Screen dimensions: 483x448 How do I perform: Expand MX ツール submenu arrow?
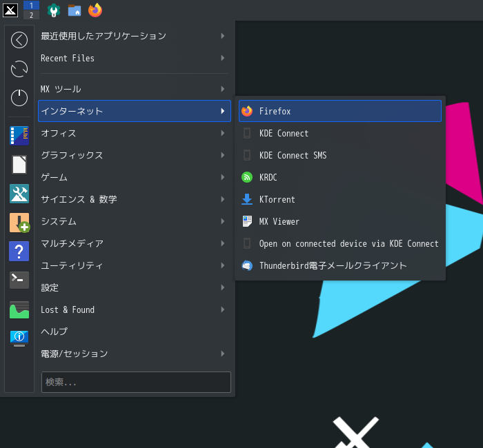[x=223, y=89]
